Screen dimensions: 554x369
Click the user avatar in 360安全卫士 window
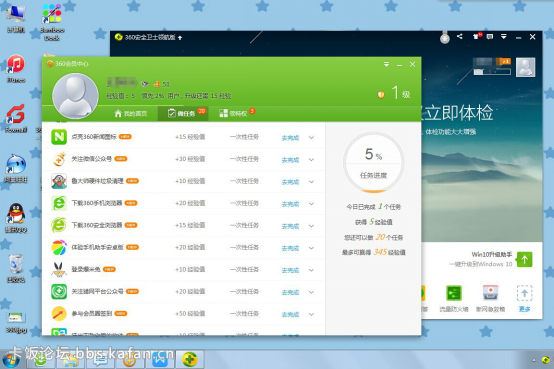(525, 67)
